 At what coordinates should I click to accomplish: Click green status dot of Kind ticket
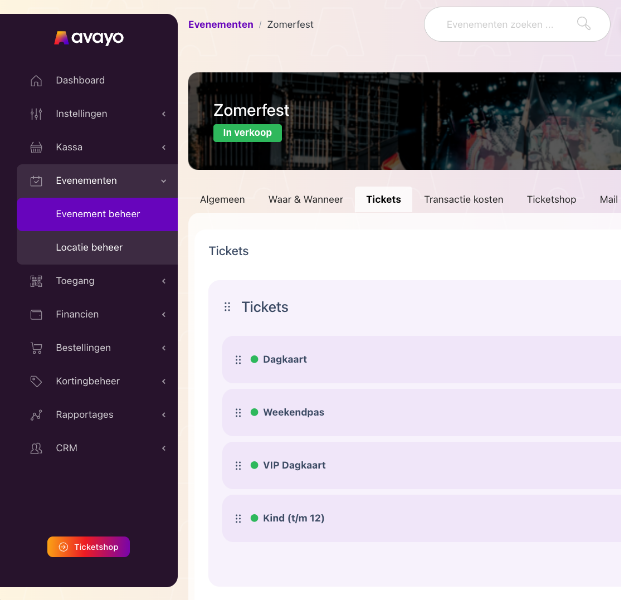pos(254,518)
